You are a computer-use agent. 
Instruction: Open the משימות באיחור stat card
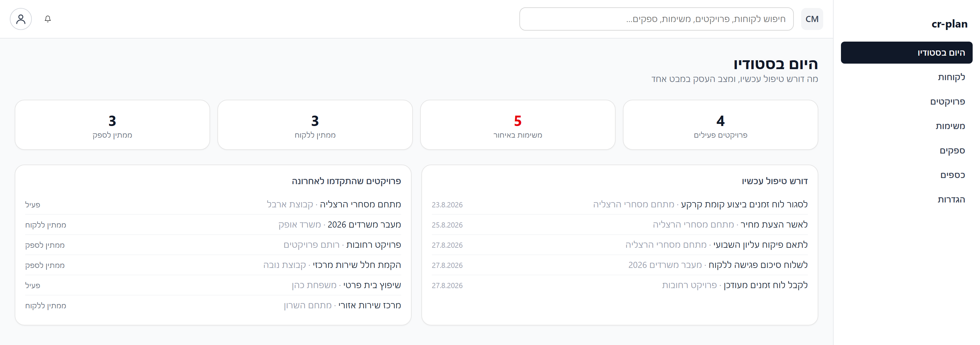click(518, 125)
